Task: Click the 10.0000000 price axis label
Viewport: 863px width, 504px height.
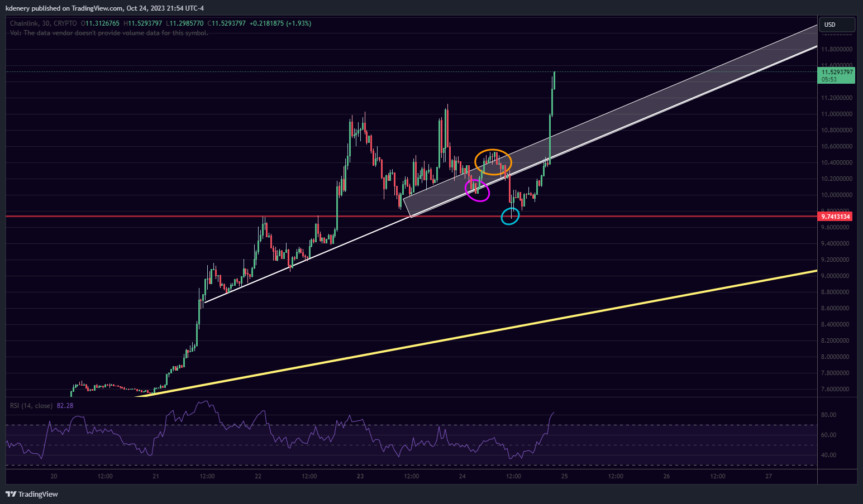Action: (837, 195)
